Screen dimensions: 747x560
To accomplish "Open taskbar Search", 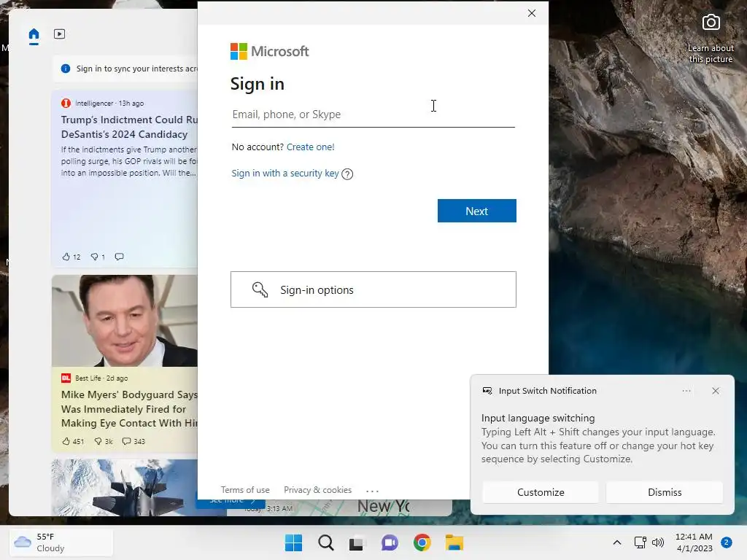I will tap(326, 542).
